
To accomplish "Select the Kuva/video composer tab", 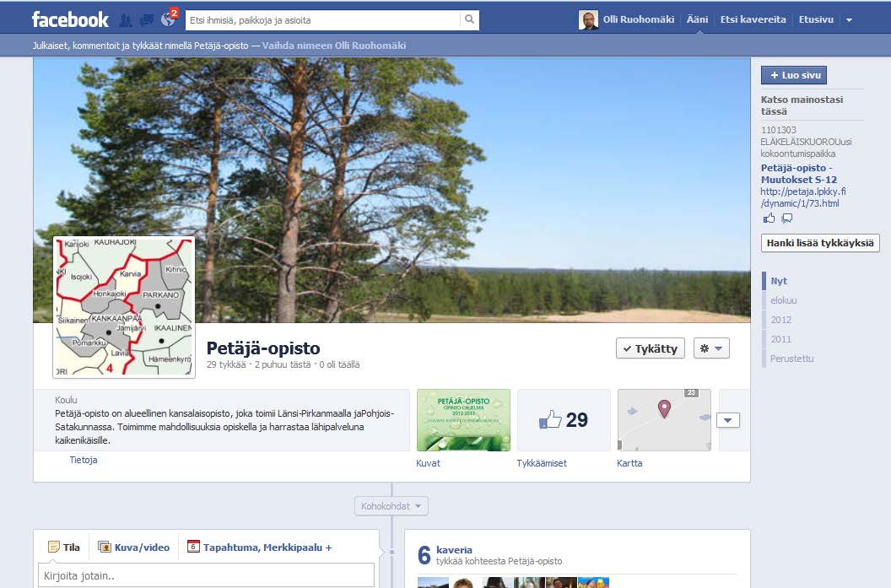I will click(x=133, y=548).
